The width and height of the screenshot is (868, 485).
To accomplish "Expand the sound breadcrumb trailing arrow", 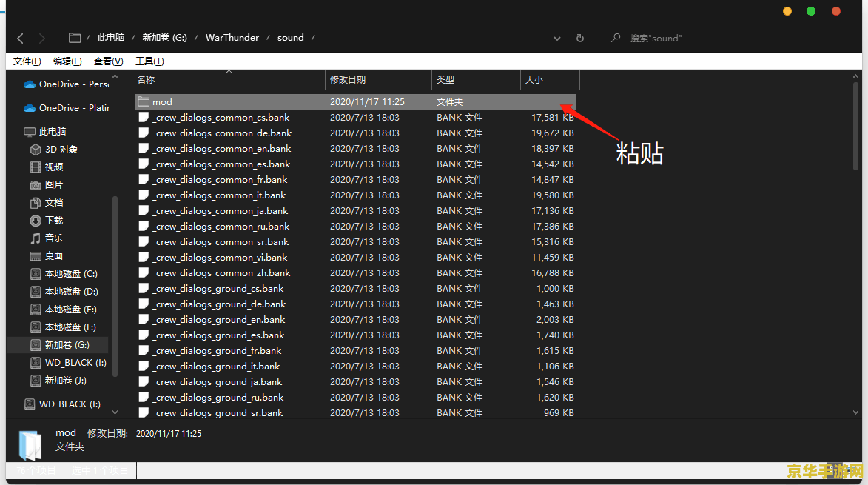I will pos(313,38).
